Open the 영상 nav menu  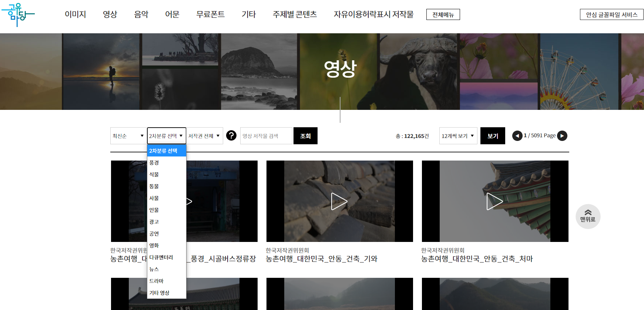coord(110,14)
